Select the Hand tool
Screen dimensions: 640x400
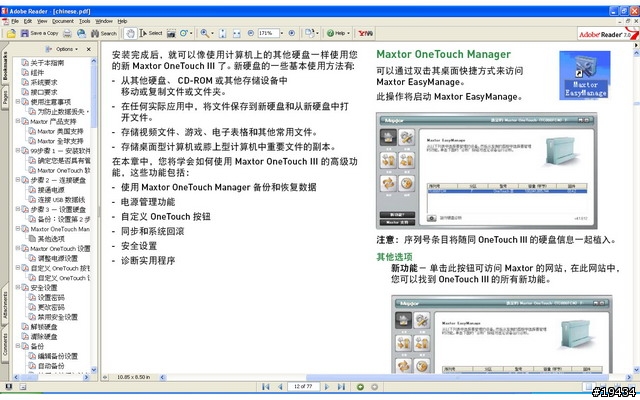pyautogui.click(x=130, y=33)
